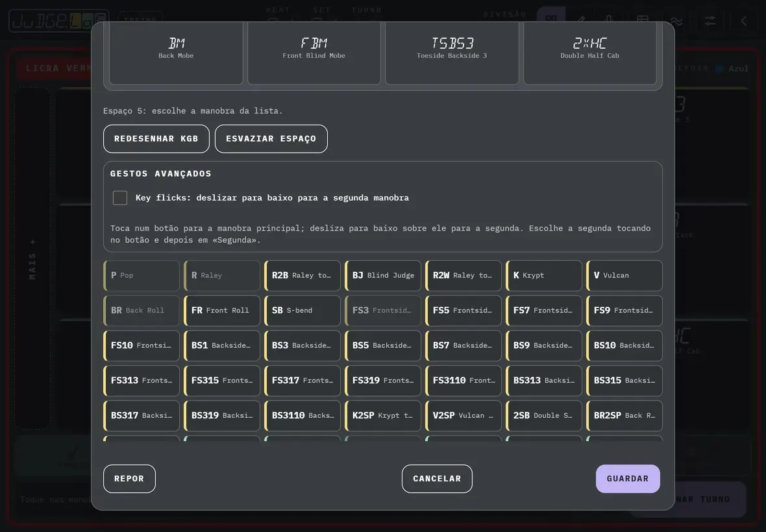
Task: Select the BS9 Backside trick
Action: pos(544,346)
